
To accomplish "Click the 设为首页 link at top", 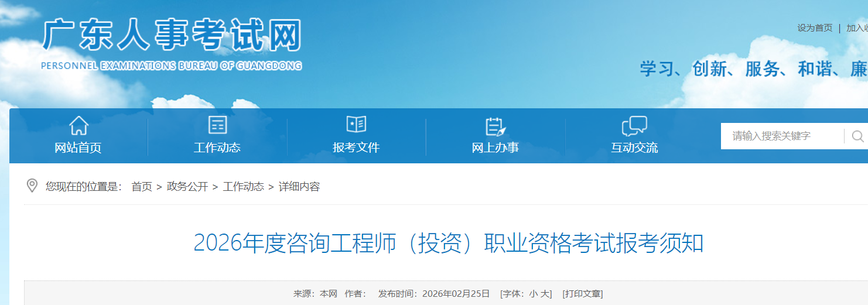I will tap(815, 28).
